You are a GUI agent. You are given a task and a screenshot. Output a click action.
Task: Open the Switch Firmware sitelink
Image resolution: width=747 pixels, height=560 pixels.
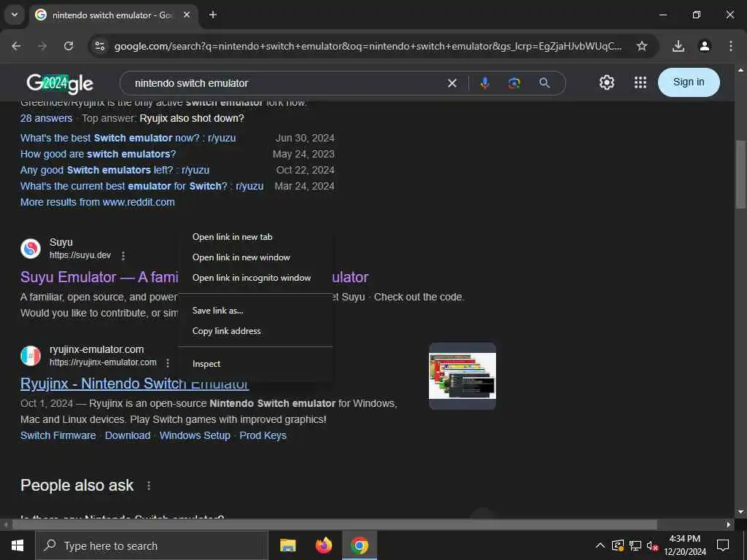[x=58, y=436]
